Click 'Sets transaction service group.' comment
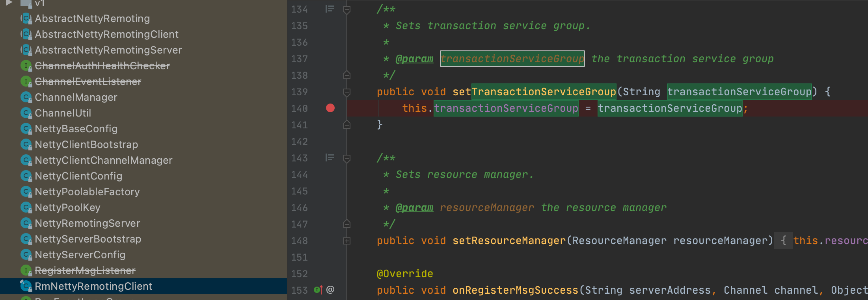The width and height of the screenshot is (868, 300). click(x=493, y=26)
